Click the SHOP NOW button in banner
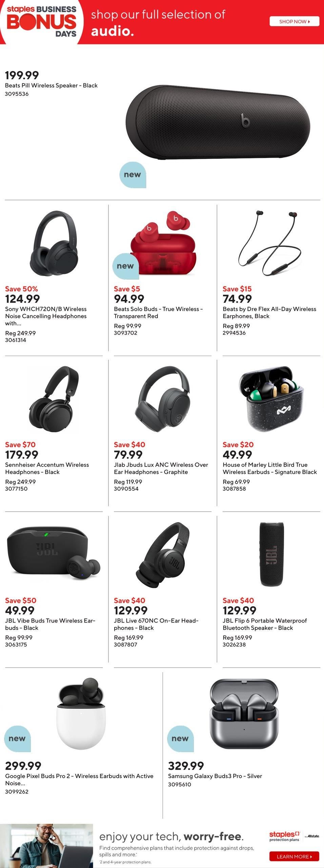 pyautogui.click(x=294, y=21)
